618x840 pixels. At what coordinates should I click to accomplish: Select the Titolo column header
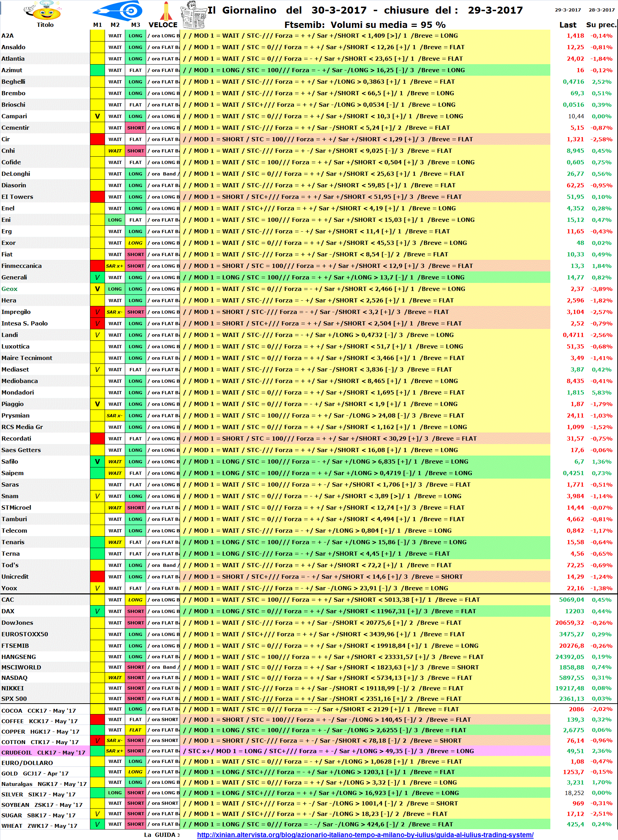(x=45, y=25)
